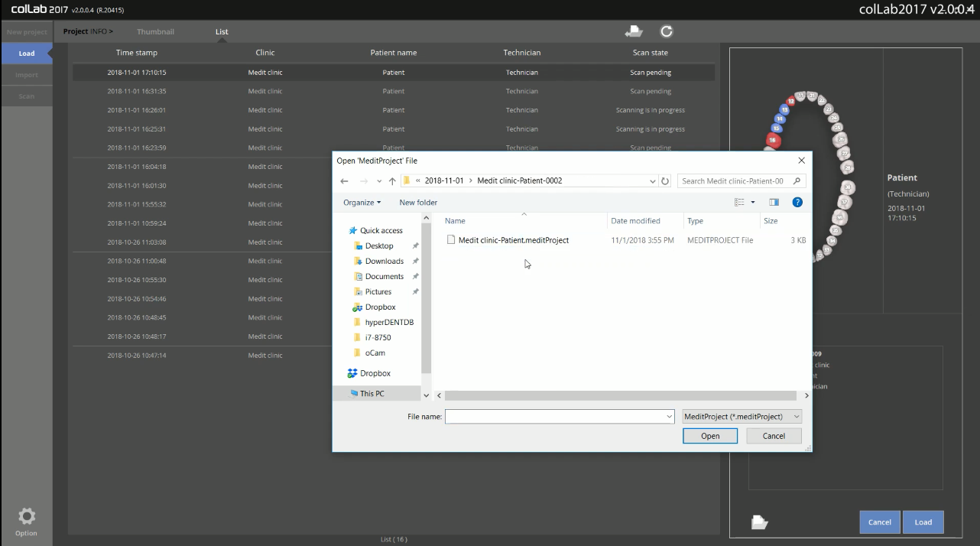Sort files by Date modified column
Image resolution: width=980 pixels, height=546 pixels.
[636, 221]
